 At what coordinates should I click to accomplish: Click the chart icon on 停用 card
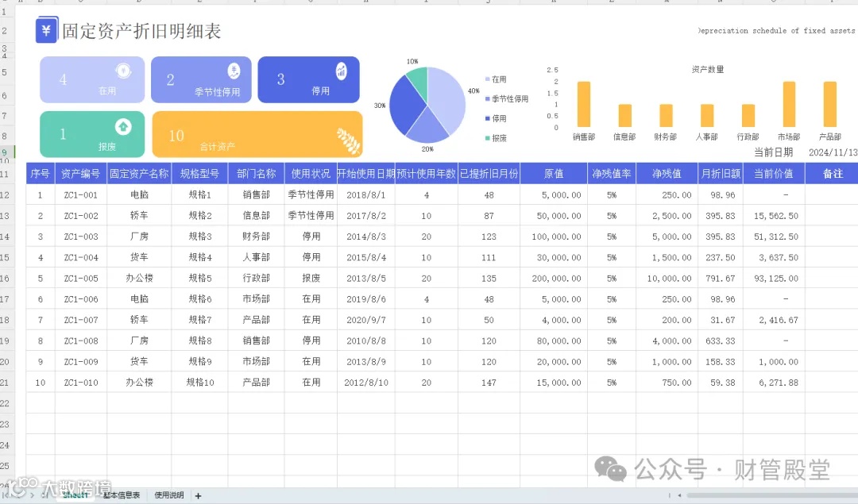click(x=341, y=71)
